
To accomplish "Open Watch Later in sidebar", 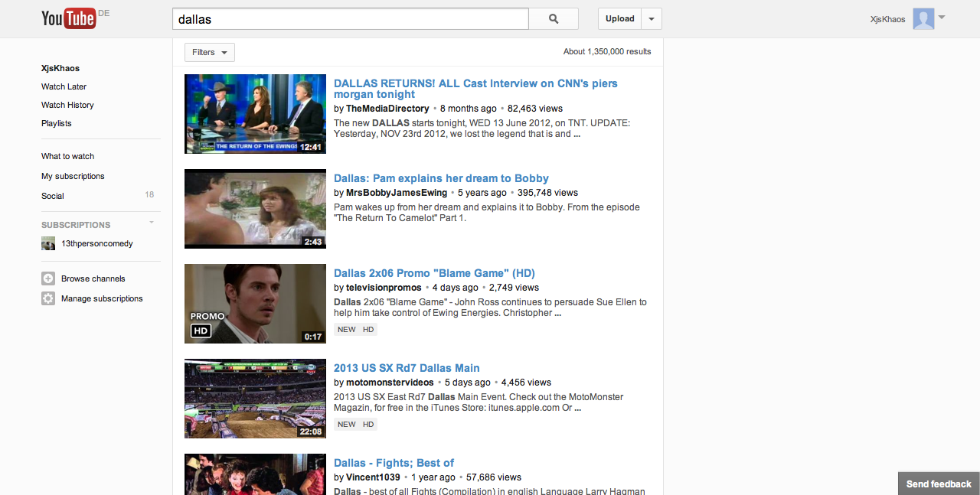I will (64, 86).
